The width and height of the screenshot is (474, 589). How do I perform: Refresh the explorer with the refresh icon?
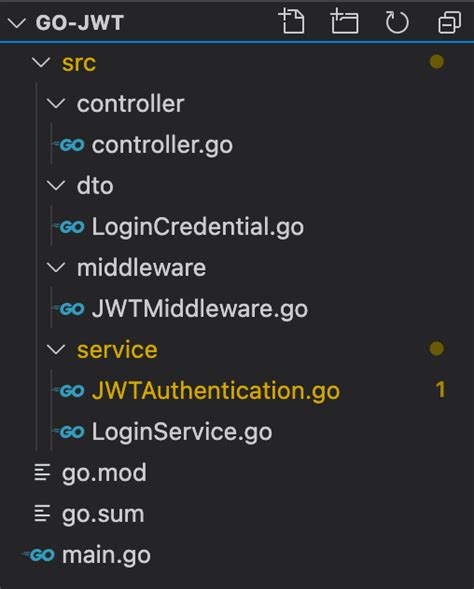pyautogui.click(x=397, y=22)
